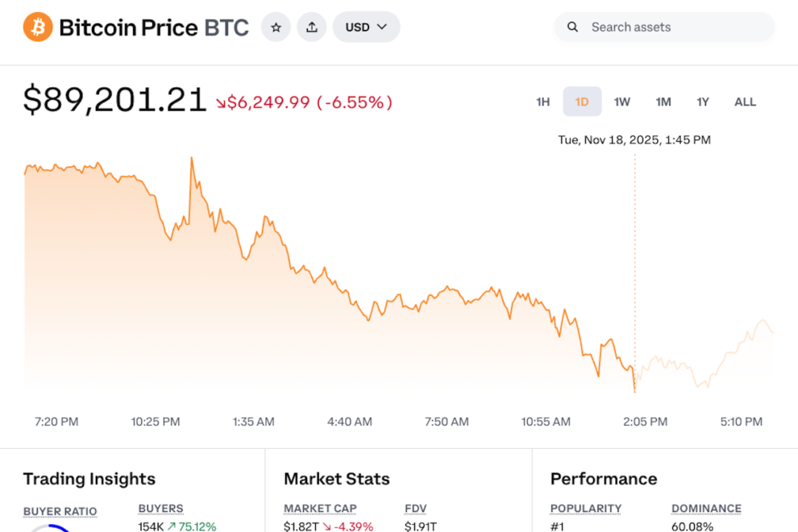798x532 pixels.
Task: Click the MARKET CAP label
Action: click(x=320, y=509)
